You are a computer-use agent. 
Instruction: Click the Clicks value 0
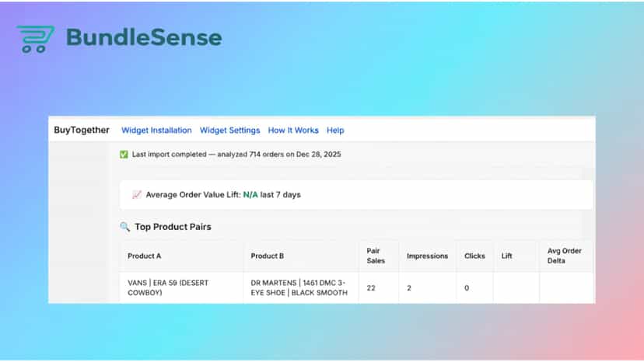(467, 288)
